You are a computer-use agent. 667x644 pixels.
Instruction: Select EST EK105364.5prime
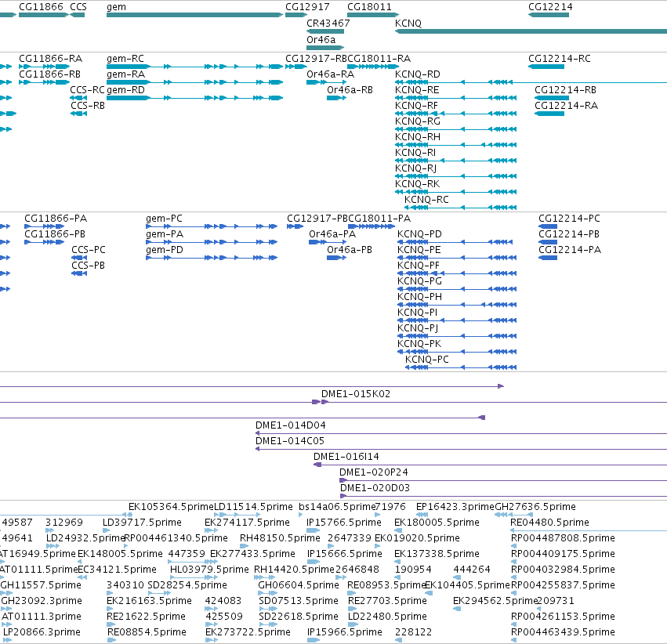point(130,515)
